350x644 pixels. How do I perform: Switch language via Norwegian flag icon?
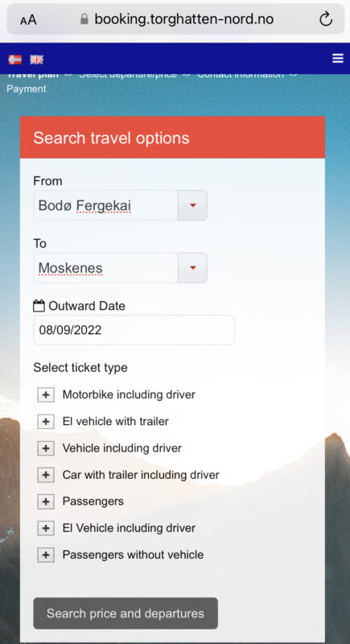(x=15, y=60)
